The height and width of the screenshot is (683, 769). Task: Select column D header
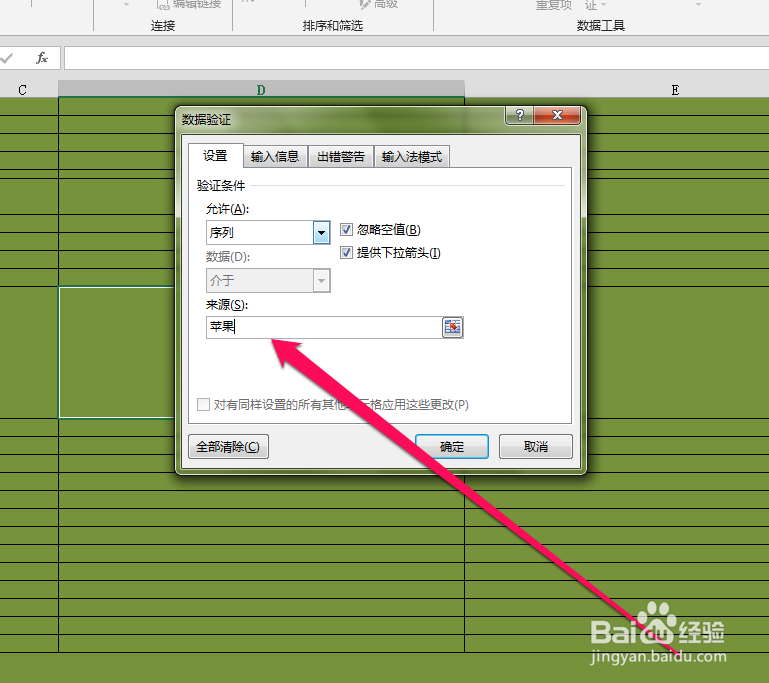coord(261,90)
